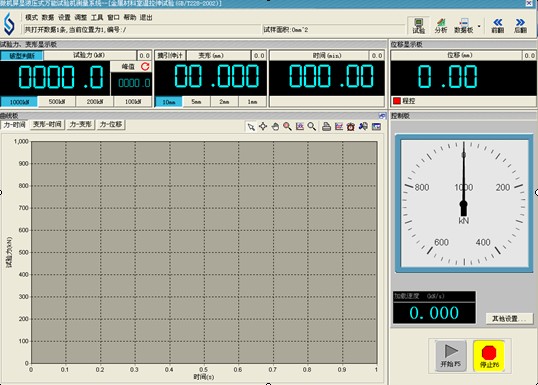Close the application window
The width and height of the screenshot is (538, 385).
coord(529,3)
